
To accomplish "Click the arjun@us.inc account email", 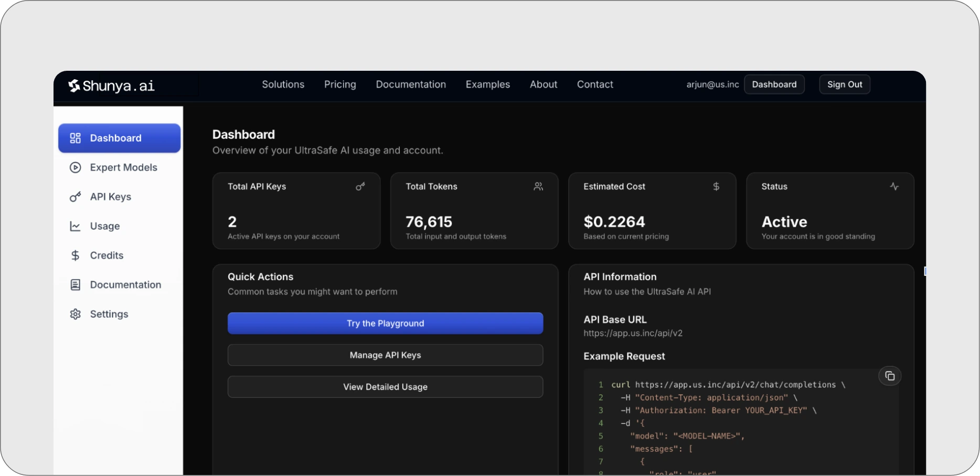I will pos(712,84).
